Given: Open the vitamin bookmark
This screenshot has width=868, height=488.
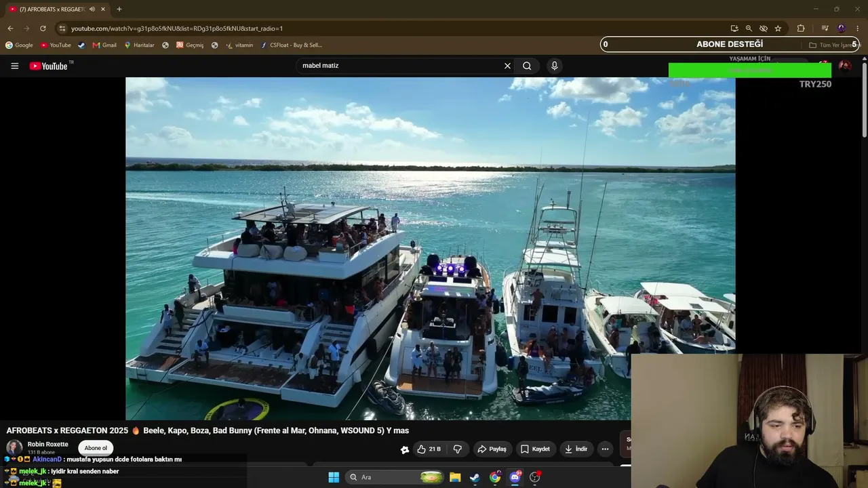Looking at the screenshot, I should [239, 45].
